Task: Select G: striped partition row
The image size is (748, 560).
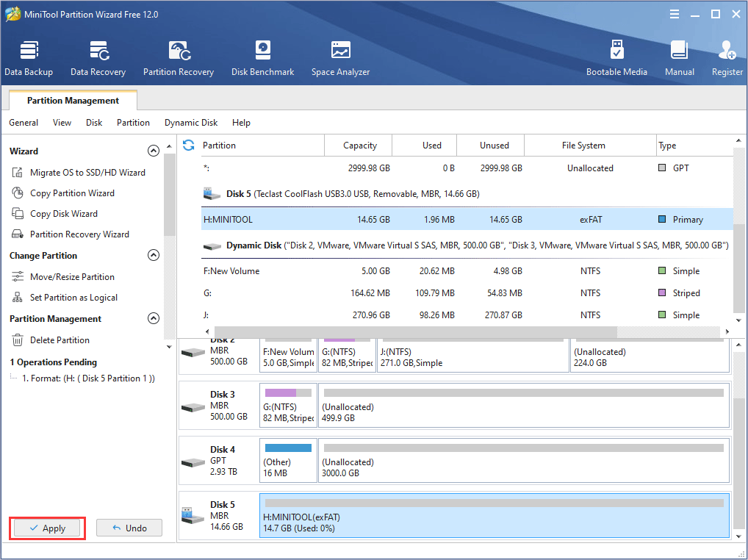Action: pos(467,293)
